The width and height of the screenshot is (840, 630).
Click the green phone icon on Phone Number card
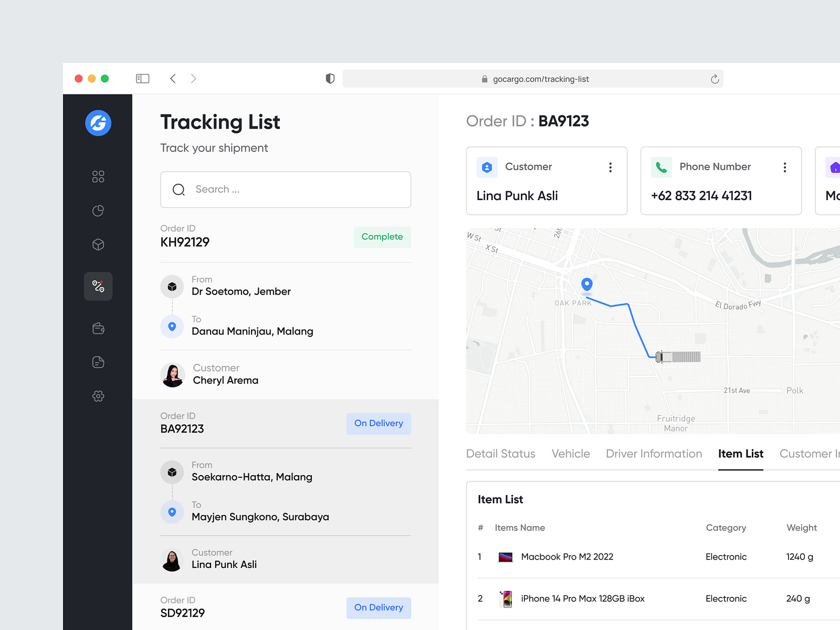[661, 167]
